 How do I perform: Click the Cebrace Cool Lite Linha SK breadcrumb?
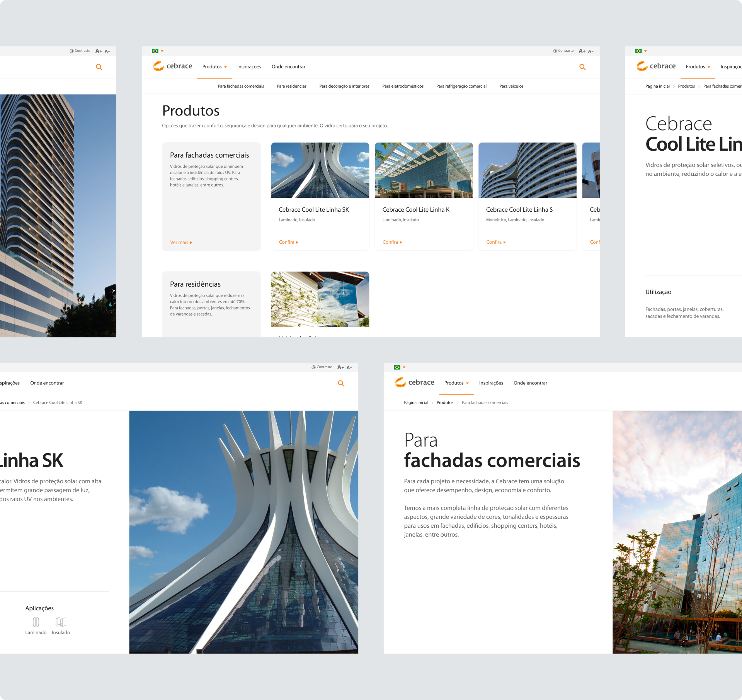[x=58, y=403]
